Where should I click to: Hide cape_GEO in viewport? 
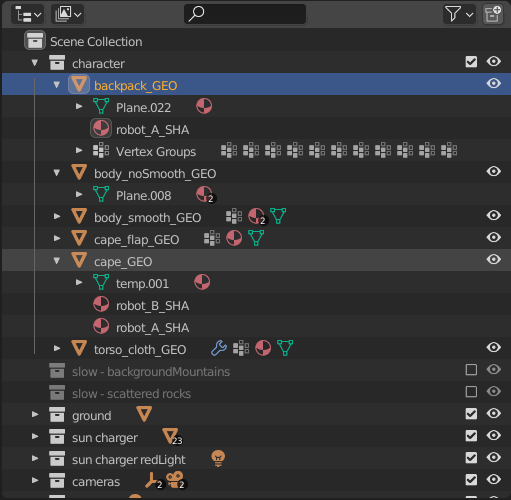coord(493,259)
